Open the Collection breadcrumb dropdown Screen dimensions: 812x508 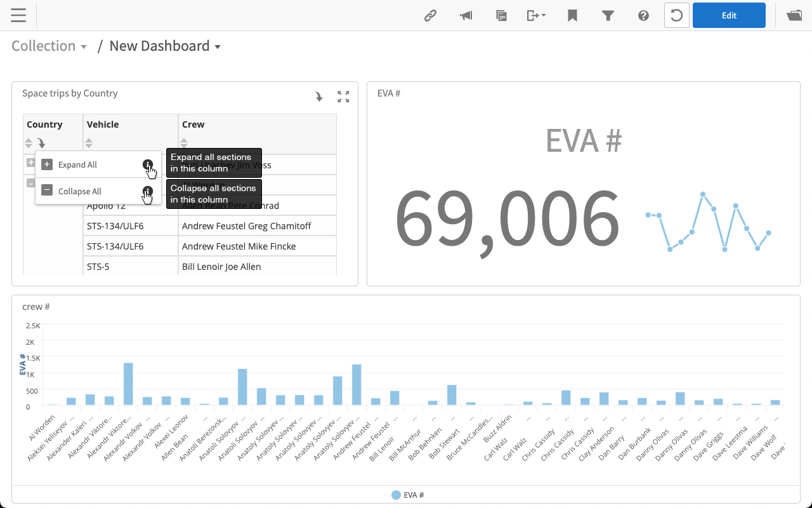point(49,46)
